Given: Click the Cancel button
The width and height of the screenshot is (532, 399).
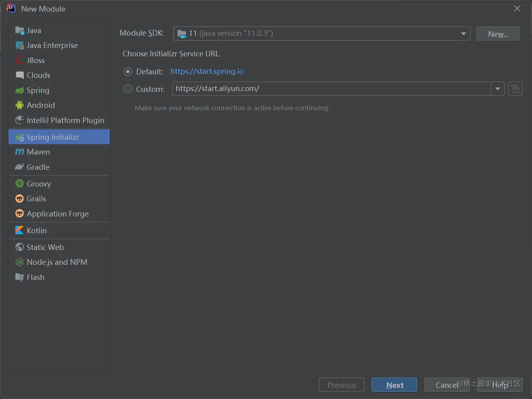Looking at the screenshot, I should (447, 385).
